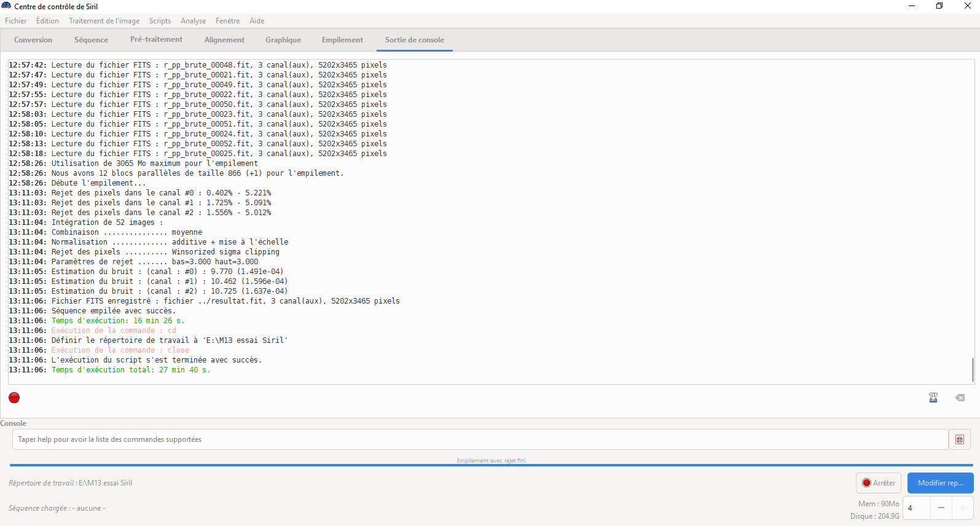Show the Graphique tab
Image resolution: width=980 pixels, height=526 pixels.
(283, 40)
